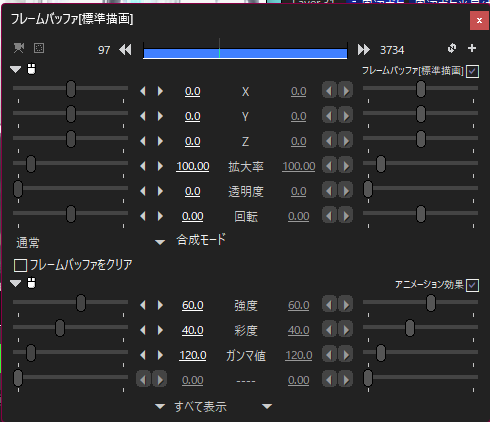Click the mouse icon in the animation effect section
Screen dimensions: 490x422
tap(31, 283)
